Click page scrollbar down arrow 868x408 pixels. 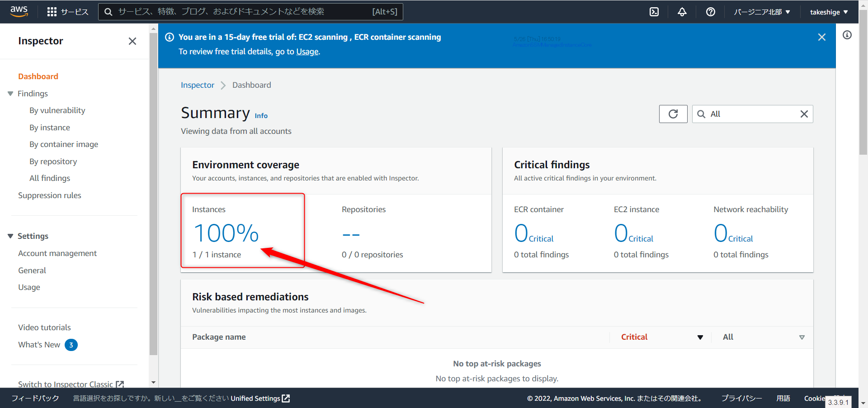pos(863,403)
